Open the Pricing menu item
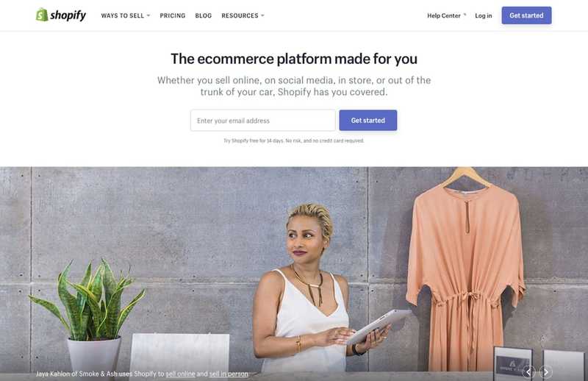The width and height of the screenshot is (588, 381). tap(173, 15)
